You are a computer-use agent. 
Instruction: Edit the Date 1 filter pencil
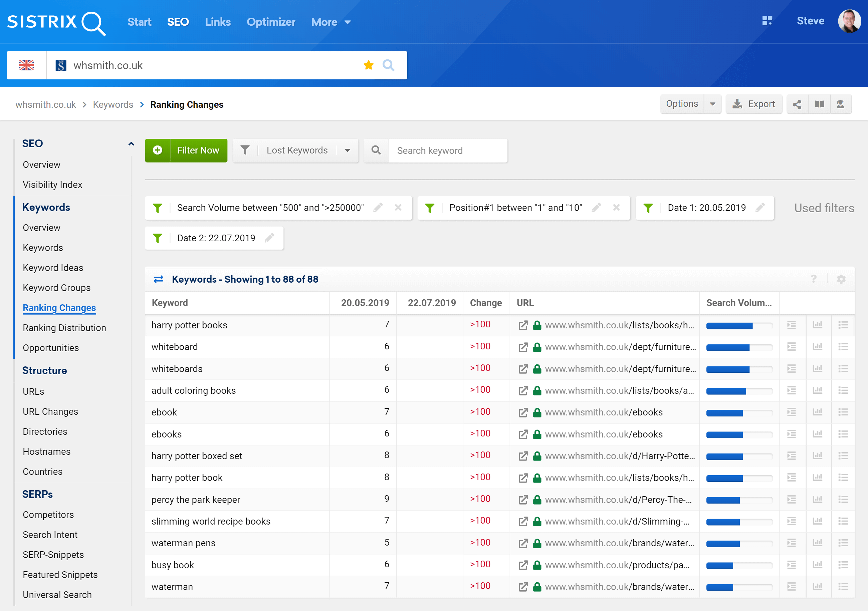click(760, 208)
